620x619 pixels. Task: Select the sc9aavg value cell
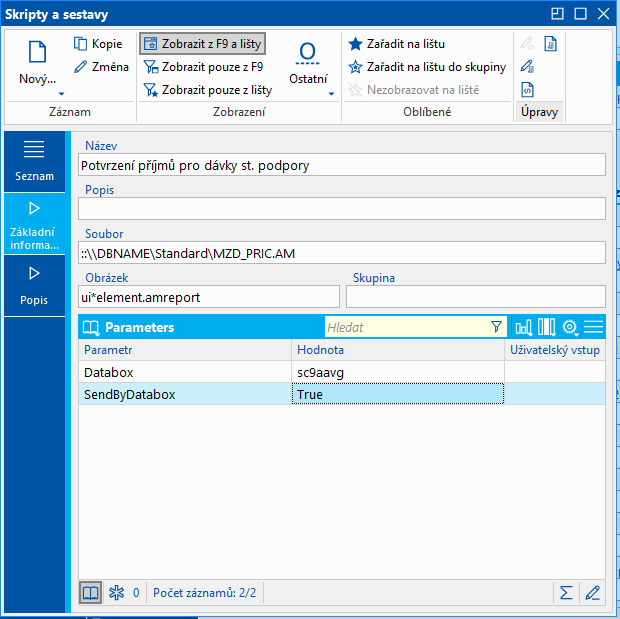click(398, 372)
